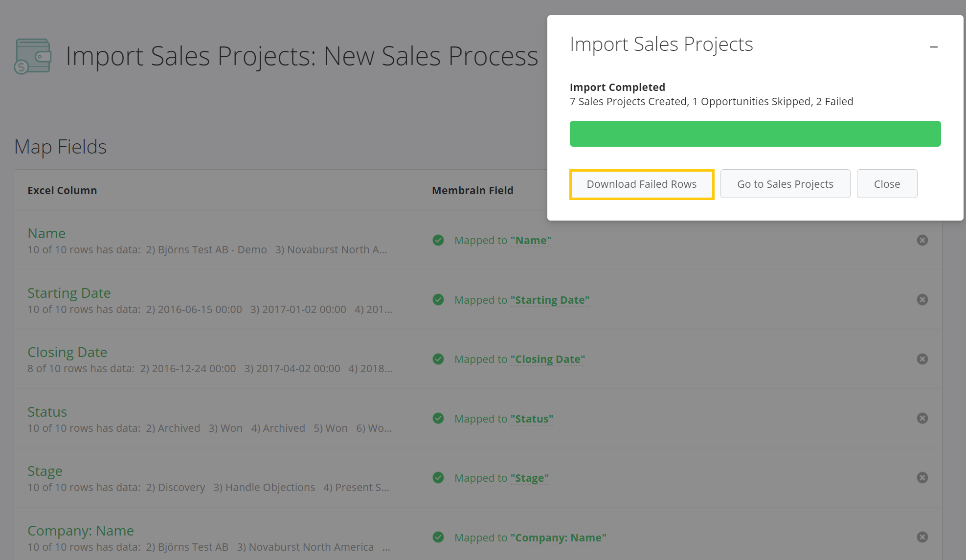The height and width of the screenshot is (560, 966).
Task: Close the import completed dialog
Action: point(887,184)
